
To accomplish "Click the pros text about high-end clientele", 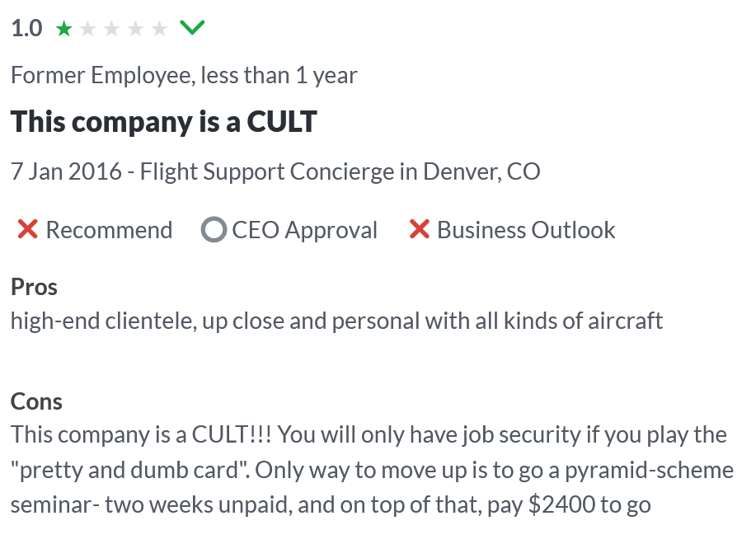I will 337,321.
